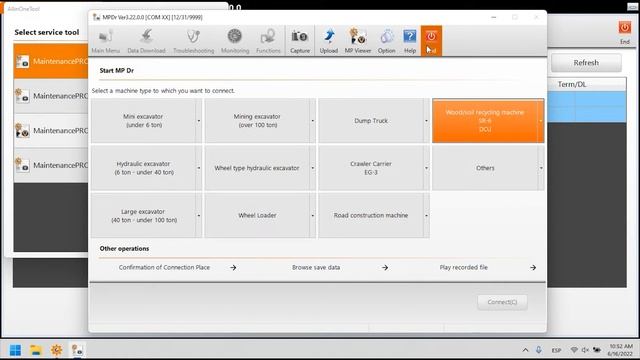Select the Monitoring toolbar icon

235,41
